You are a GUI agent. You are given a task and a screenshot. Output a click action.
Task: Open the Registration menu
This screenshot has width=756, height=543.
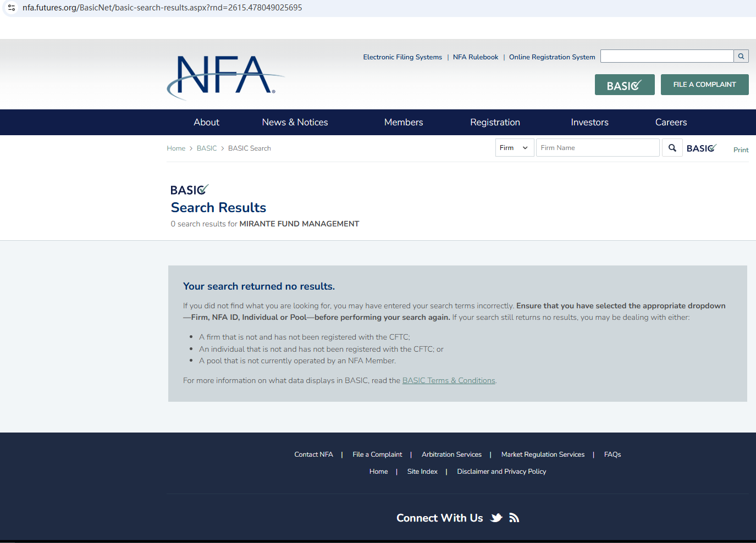point(495,123)
